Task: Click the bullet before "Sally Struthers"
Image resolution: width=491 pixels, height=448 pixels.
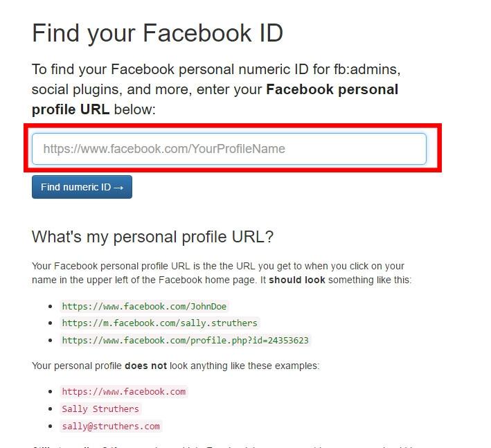Action: coord(50,409)
